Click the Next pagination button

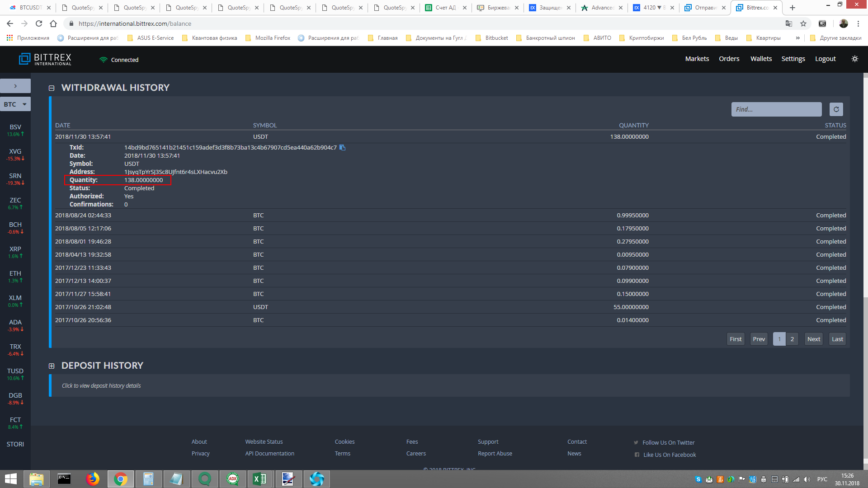tap(814, 339)
